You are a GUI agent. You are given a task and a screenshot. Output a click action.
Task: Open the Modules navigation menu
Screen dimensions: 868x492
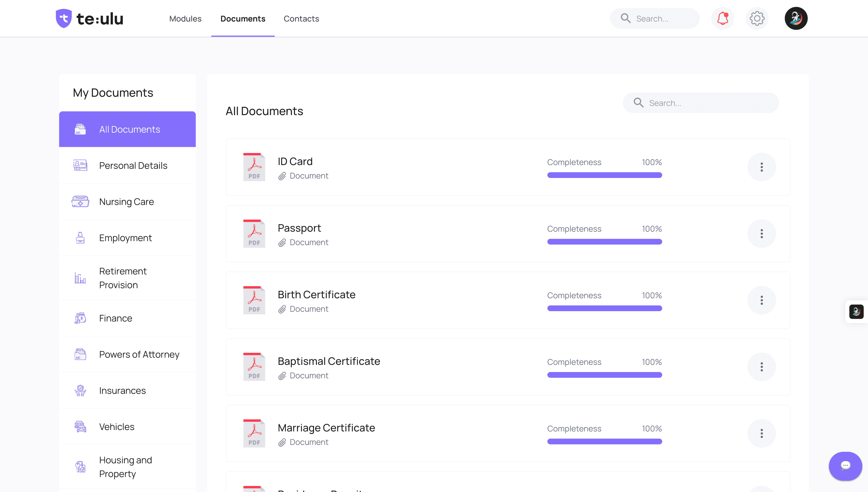[185, 19]
